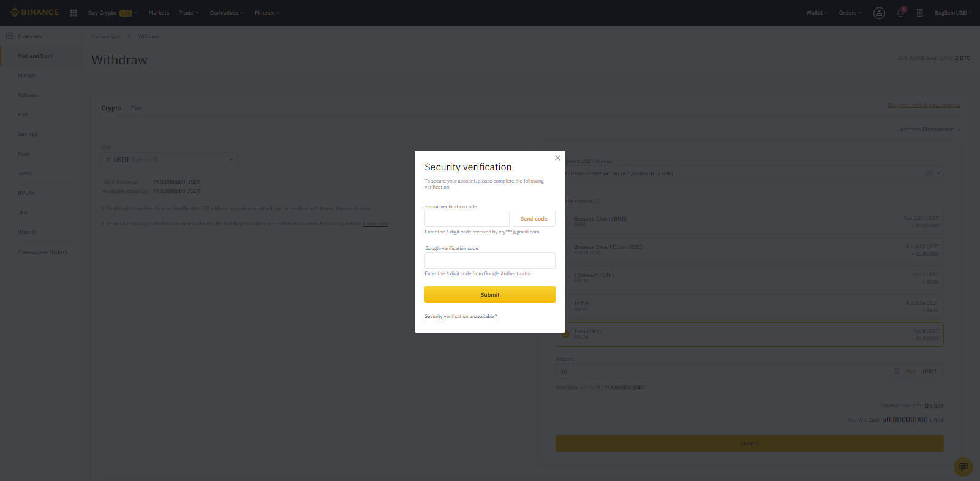
Task: Open WazirX in the sidebar
Action: tap(26, 232)
